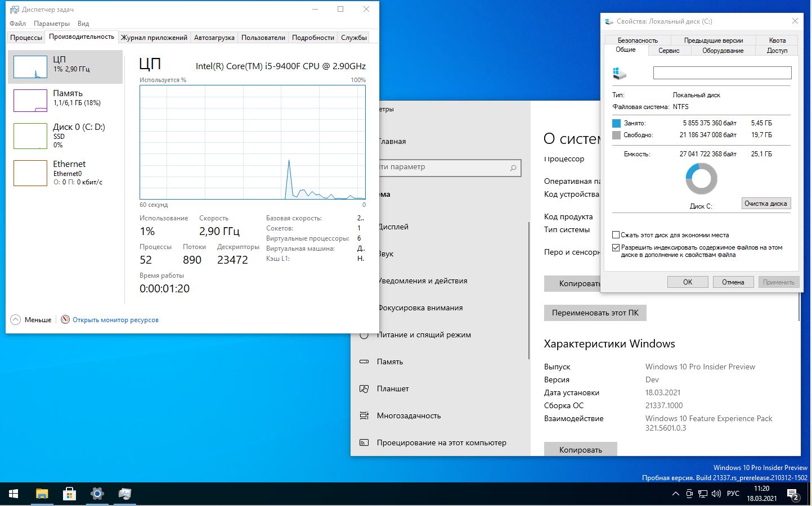Open the resource monitor link
The image size is (812, 506).
(115, 320)
